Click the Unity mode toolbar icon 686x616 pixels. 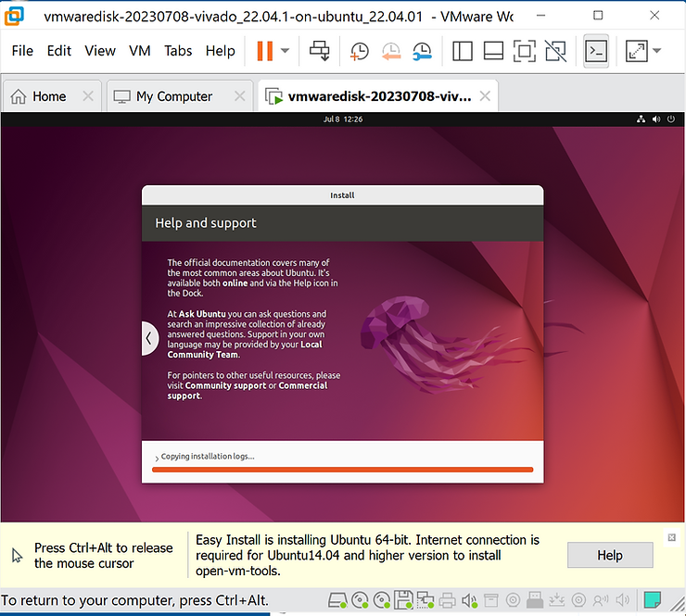pos(555,51)
